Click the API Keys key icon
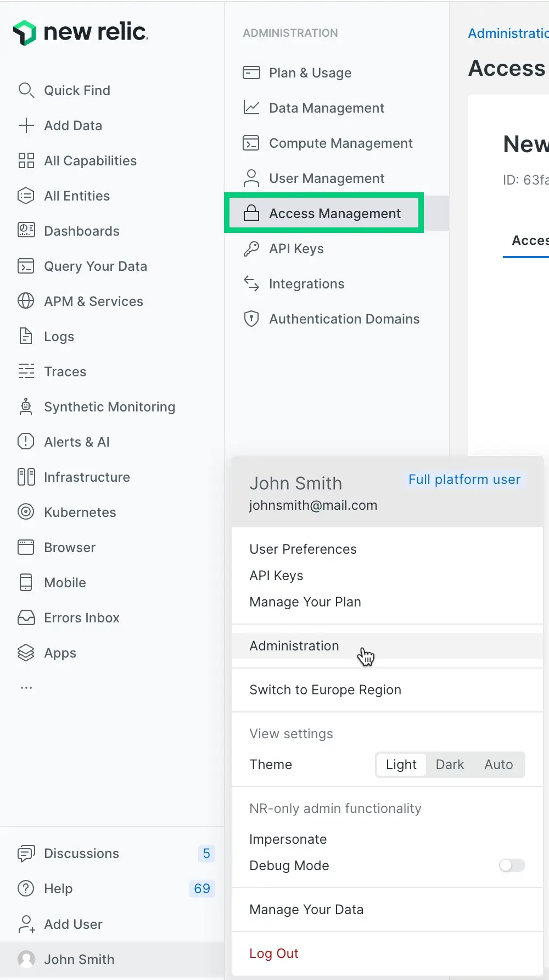The image size is (549, 980). coord(251,249)
